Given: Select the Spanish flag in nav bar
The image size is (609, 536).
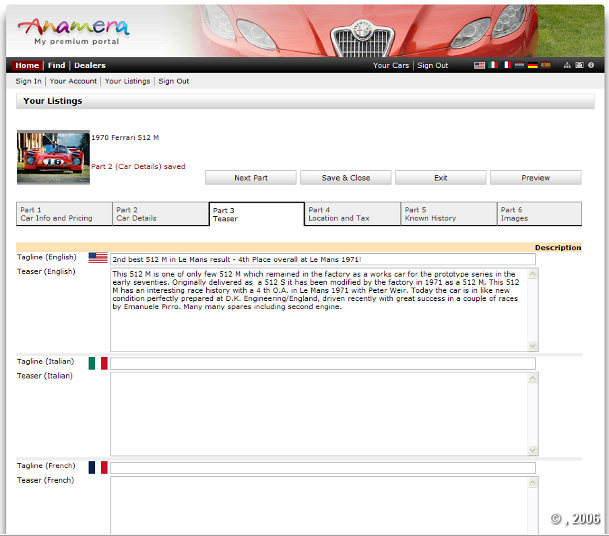Looking at the screenshot, I should pos(546,65).
